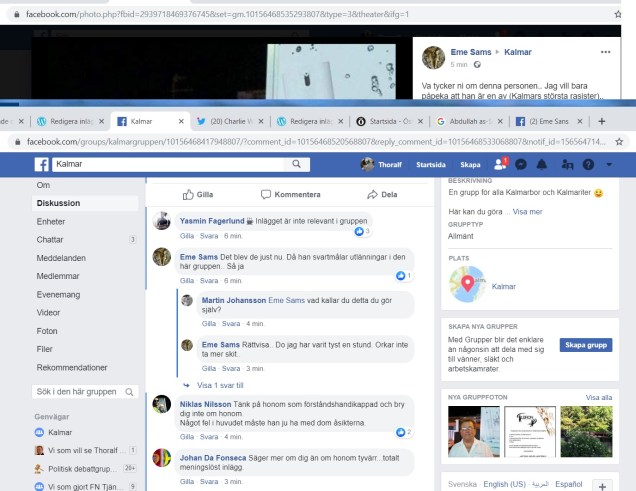
Task: Click the help question mark icon
Action: pyautogui.click(x=589, y=164)
